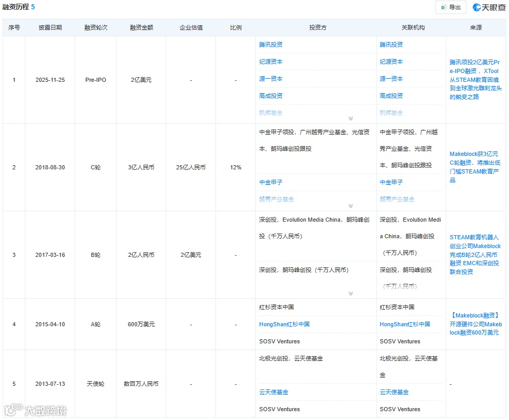509x420 pixels.
Task: Click the A轮 round cell
Action: click(96, 324)
